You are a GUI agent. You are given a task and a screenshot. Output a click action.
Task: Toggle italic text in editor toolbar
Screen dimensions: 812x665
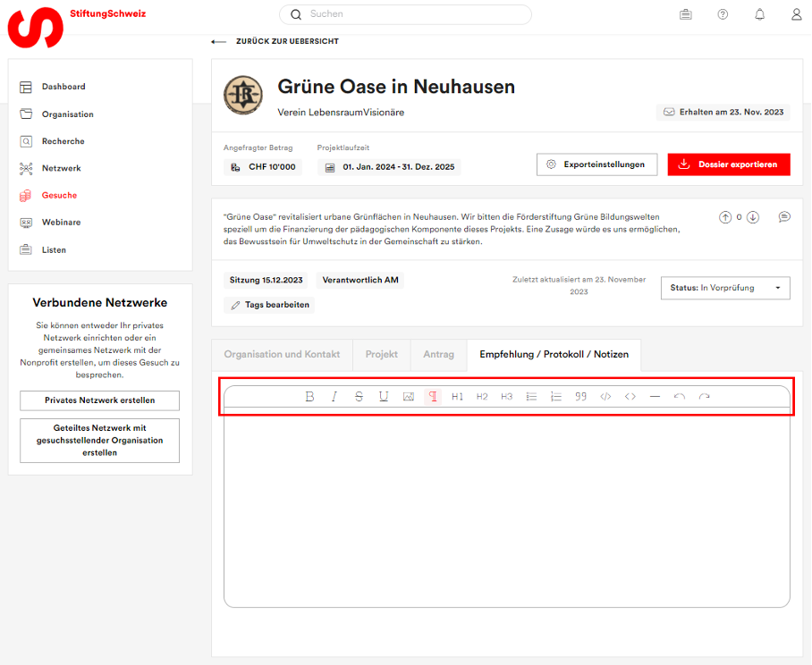334,397
